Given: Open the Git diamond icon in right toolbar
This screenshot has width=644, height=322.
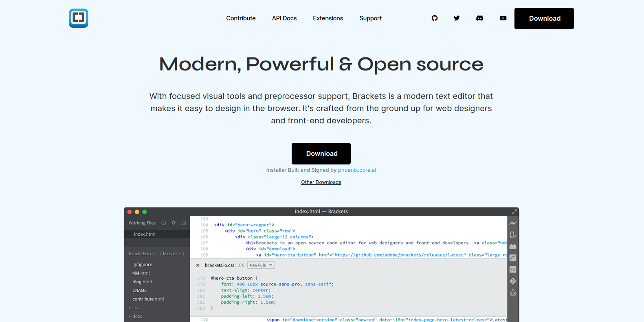Looking at the screenshot, I should point(513,281).
